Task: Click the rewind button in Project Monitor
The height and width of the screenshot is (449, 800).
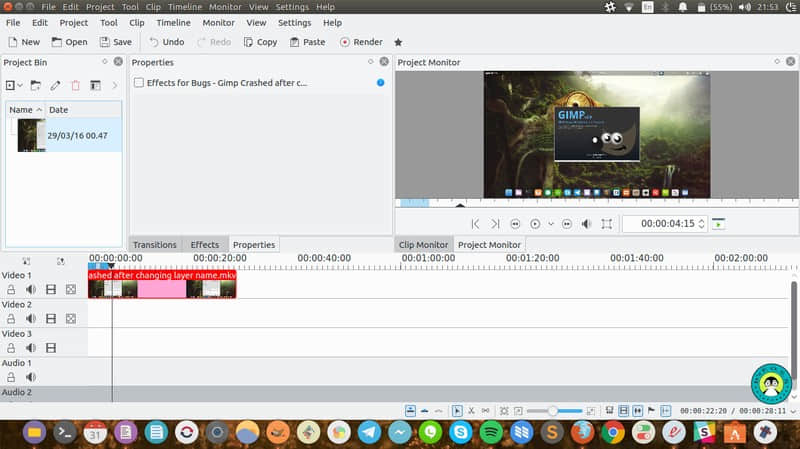Action: tap(516, 224)
